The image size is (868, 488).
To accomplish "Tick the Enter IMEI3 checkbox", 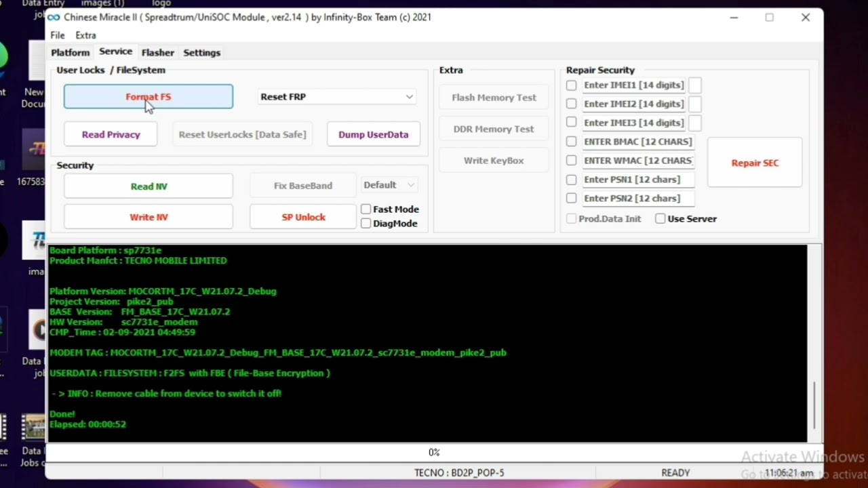I will coord(572,122).
